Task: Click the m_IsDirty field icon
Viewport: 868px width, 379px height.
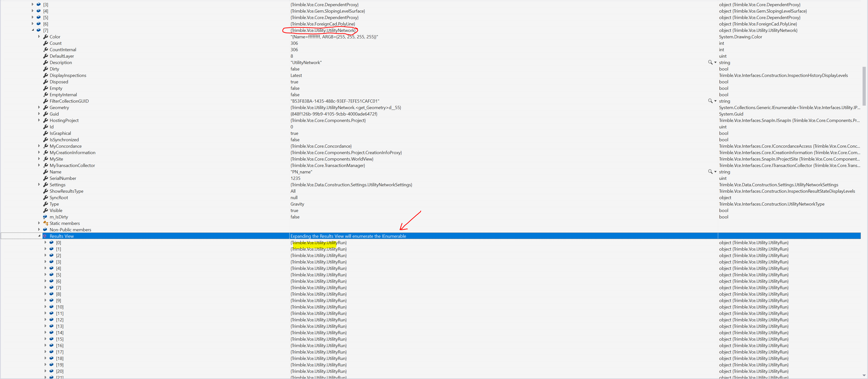Action: pyautogui.click(x=45, y=217)
